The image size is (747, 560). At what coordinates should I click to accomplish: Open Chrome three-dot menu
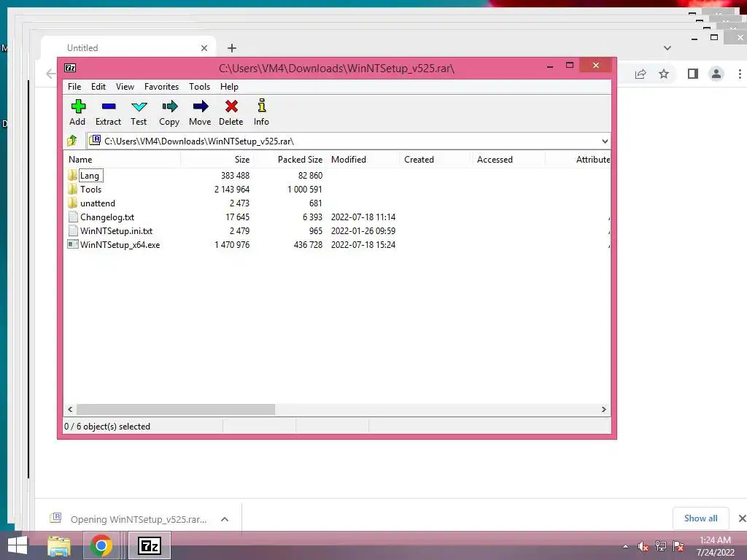740,74
